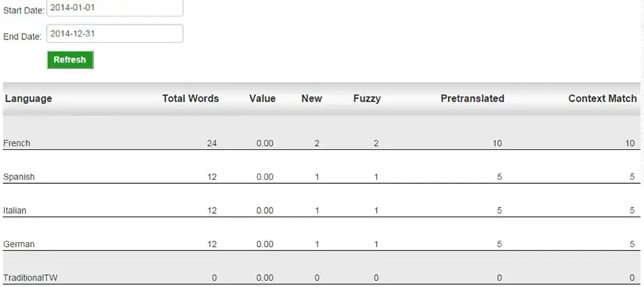Click the New column header

(x=312, y=98)
